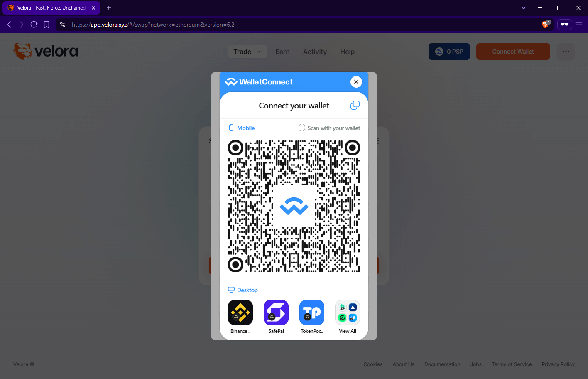Image resolution: width=588 pixels, height=379 pixels.
Task: Open the Help menu item
Action: click(347, 51)
